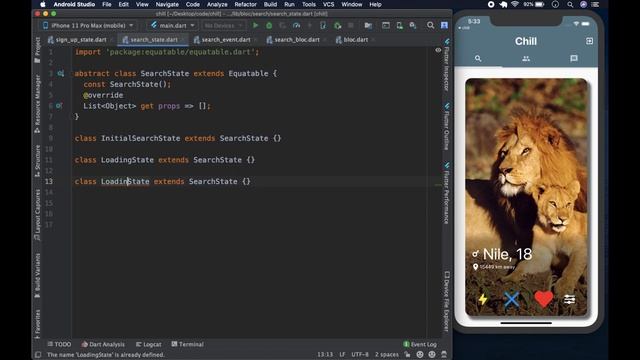The width and height of the screenshot is (640, 360).
Task: Click the Wi-Fi icon in macOS menu bar
Action: pyautogui.click(x=515, y=4)
